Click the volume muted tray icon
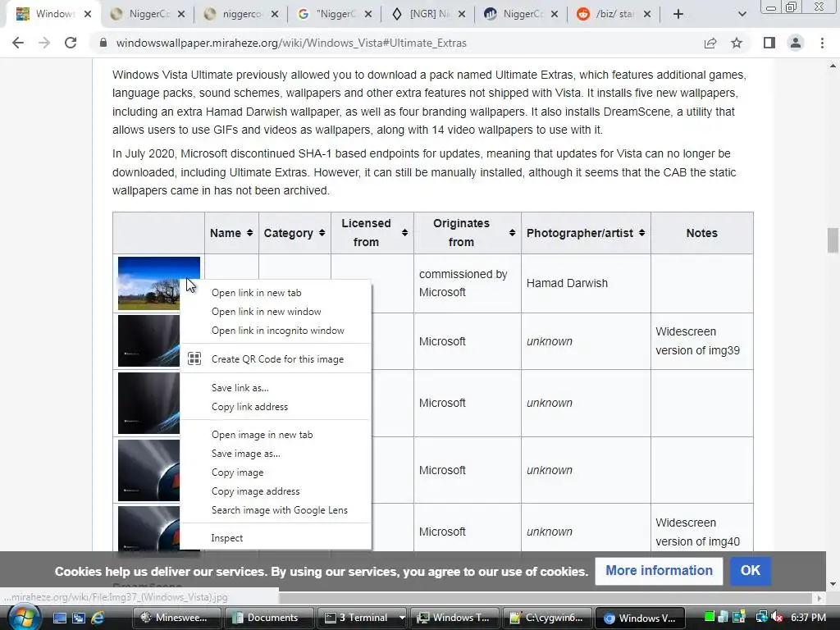Image resolution: width=840 pixels, height=630 pixels. point(777,617)
